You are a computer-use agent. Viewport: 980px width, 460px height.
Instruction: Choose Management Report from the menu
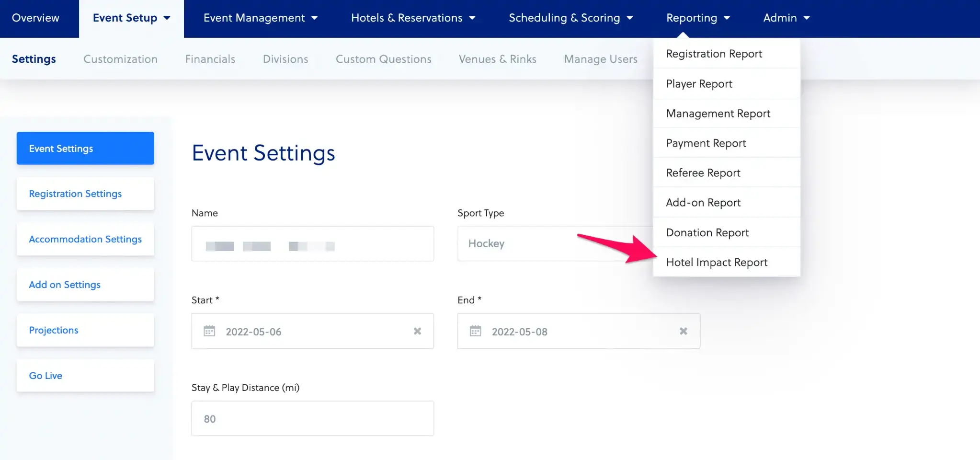727,113
